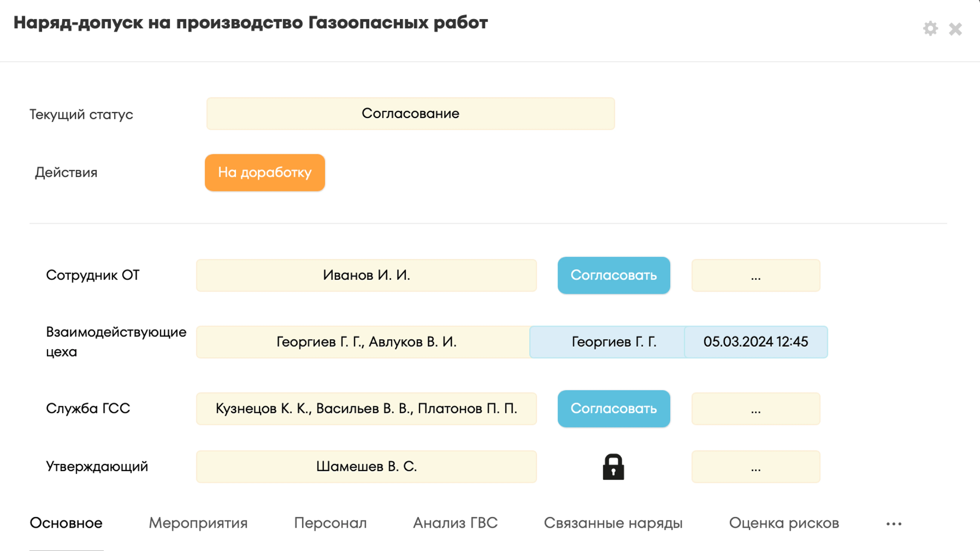Open the Мероприятия tab

pyautogui.click(x=198, y=523)
